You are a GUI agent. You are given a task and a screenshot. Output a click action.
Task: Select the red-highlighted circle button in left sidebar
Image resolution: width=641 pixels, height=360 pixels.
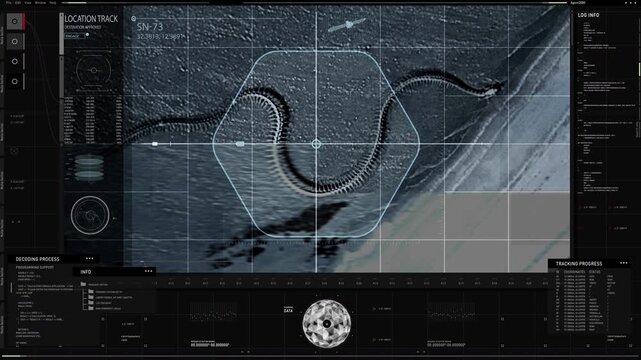tap(15, 21)
